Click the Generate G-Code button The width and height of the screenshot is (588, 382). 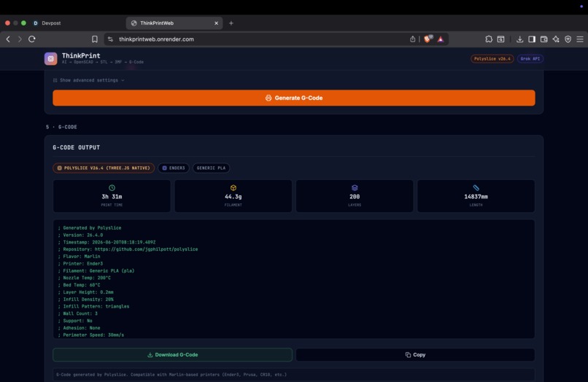pos(294,98)
